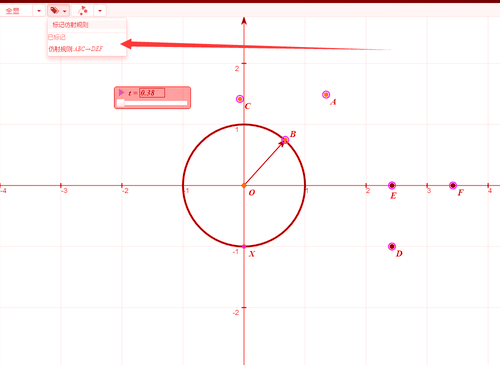Viewport: 500px width, 365px height.
Task: Click the 全部 toolbar label
Action: tap(13, 11)
